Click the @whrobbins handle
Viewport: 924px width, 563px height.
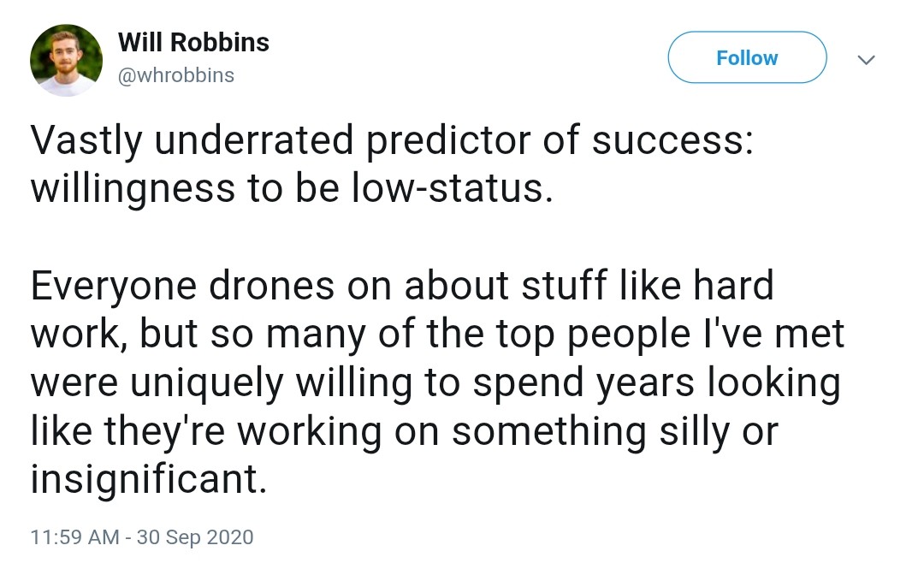(x=175, y=75)
